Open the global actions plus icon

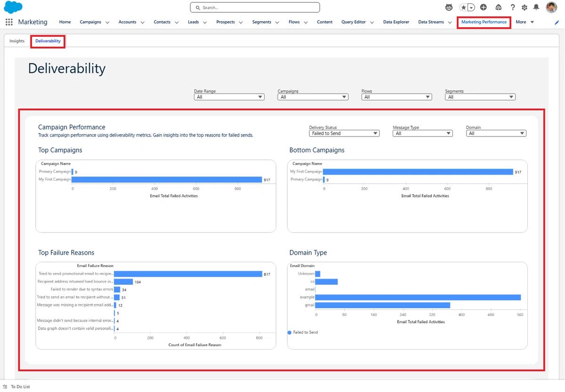(x=484, y=8)
